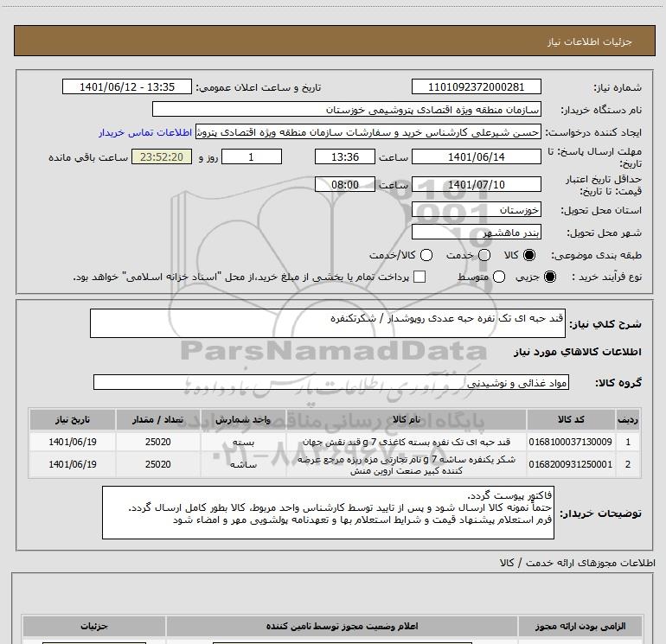Click need date 1401/06/19 in row 2
This screenshot has height=644, width=666.
click(x=72, y=464)
